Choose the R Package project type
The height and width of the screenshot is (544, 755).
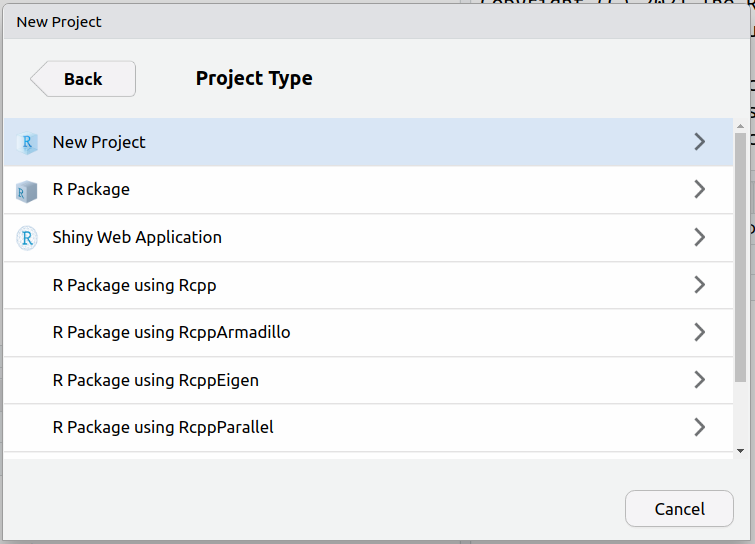[x=91, y=190]
